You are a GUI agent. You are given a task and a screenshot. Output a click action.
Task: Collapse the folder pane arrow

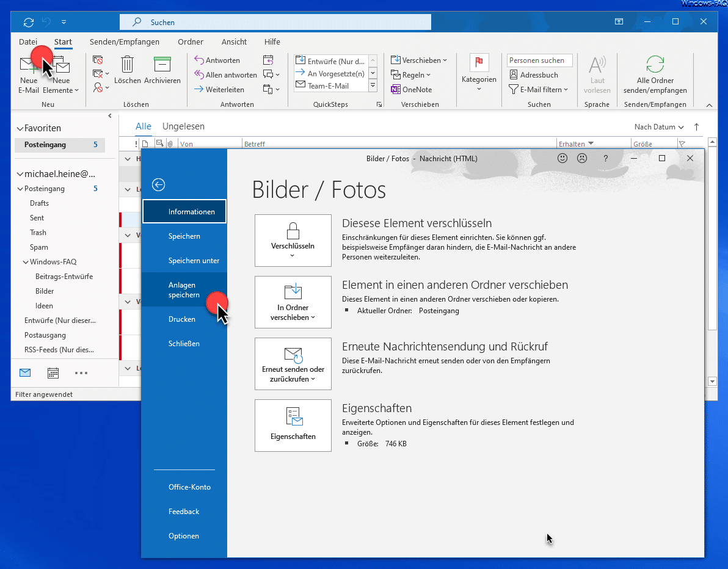tap(109, 116)
